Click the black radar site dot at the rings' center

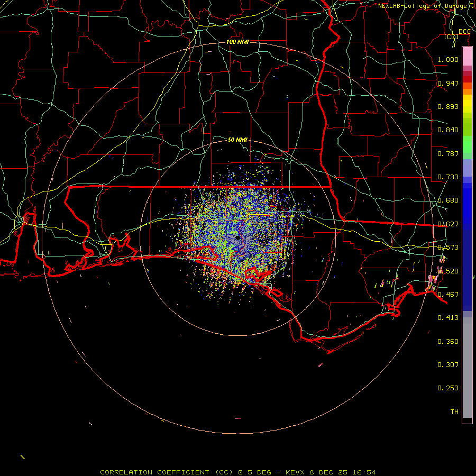(x=237, y=237)
